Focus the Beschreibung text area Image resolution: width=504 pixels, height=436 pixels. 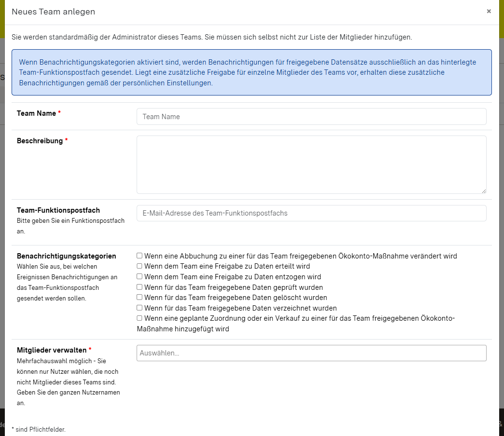311,164
